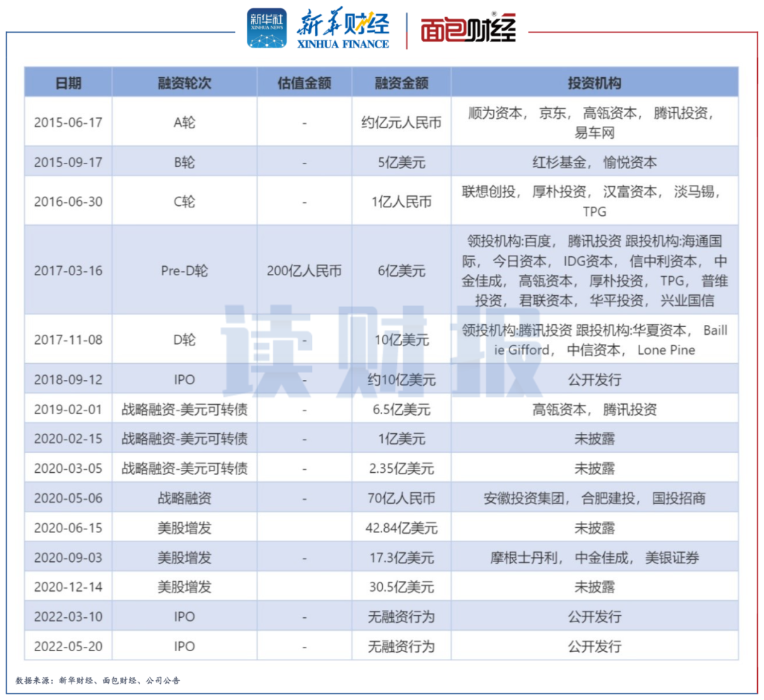Select the 融资轮次 column header

(184, 83)
